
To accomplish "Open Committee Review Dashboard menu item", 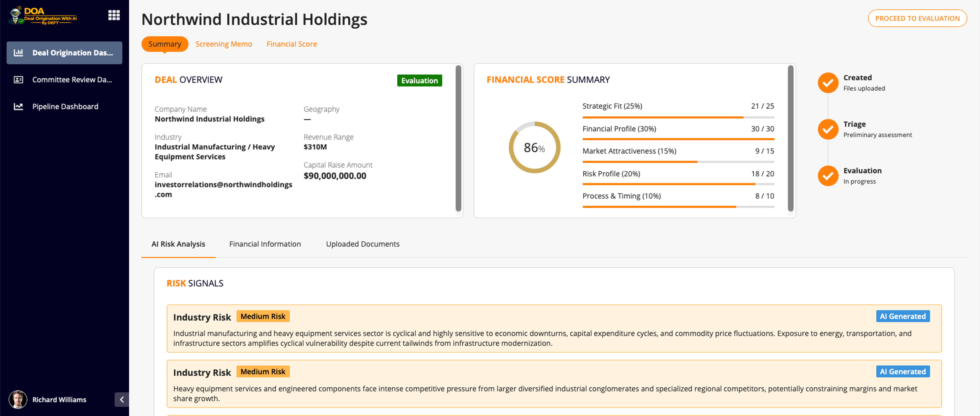I will 64,80.
